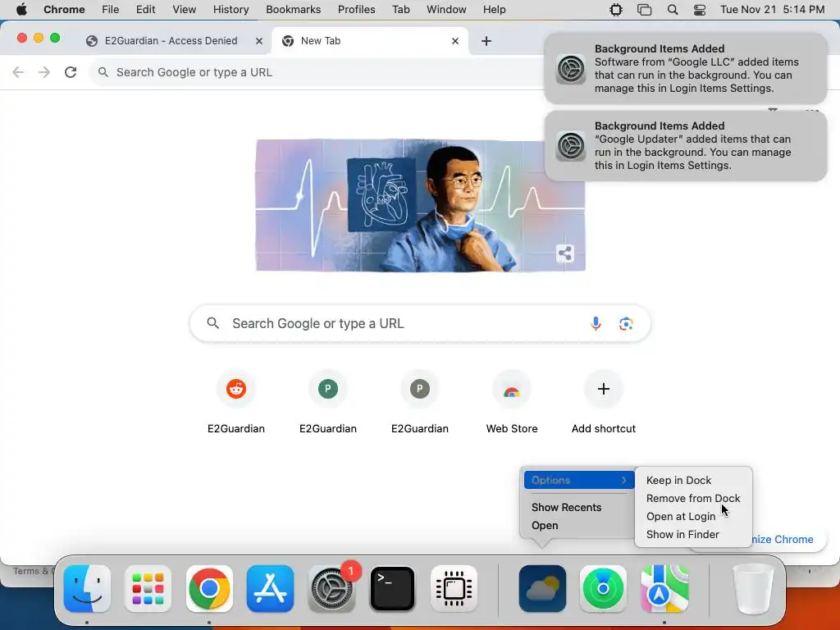Open Launchpad in the Dock
840x630 pixels.
pos(148,589)
